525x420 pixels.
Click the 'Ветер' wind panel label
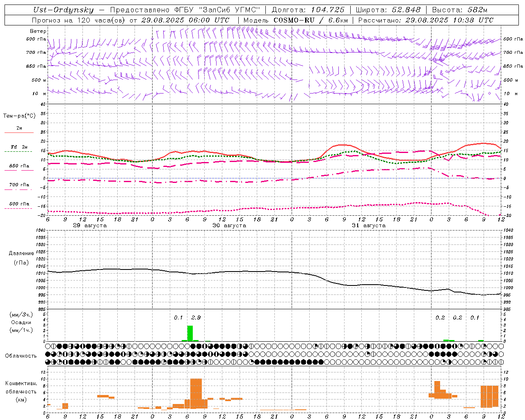point(38,31)
